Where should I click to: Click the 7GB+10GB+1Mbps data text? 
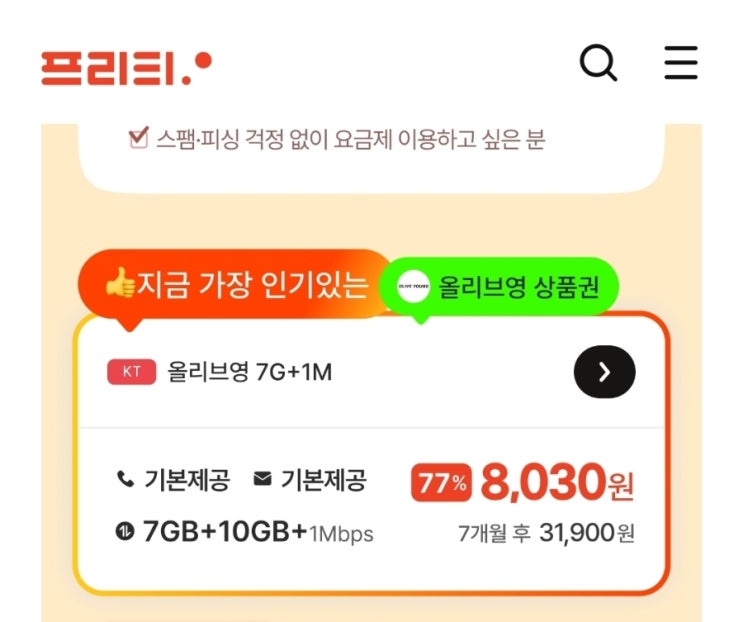pyautogui.click(x=258, y=532)
